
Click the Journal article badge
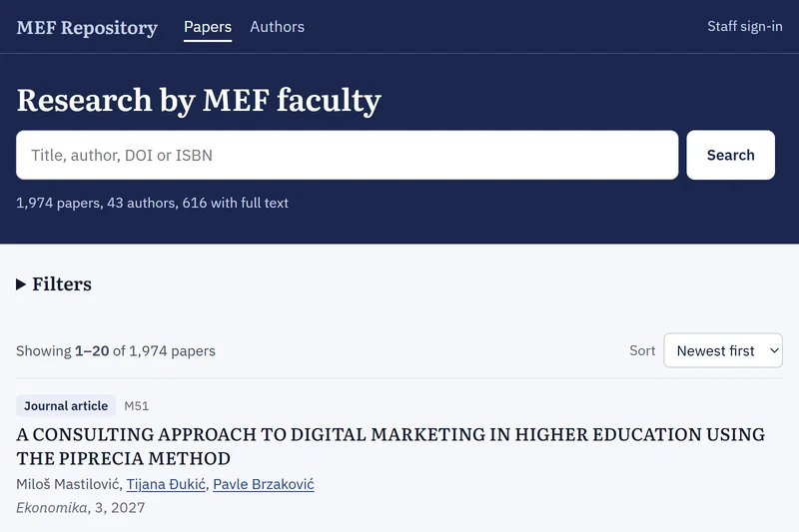point(66,406)
